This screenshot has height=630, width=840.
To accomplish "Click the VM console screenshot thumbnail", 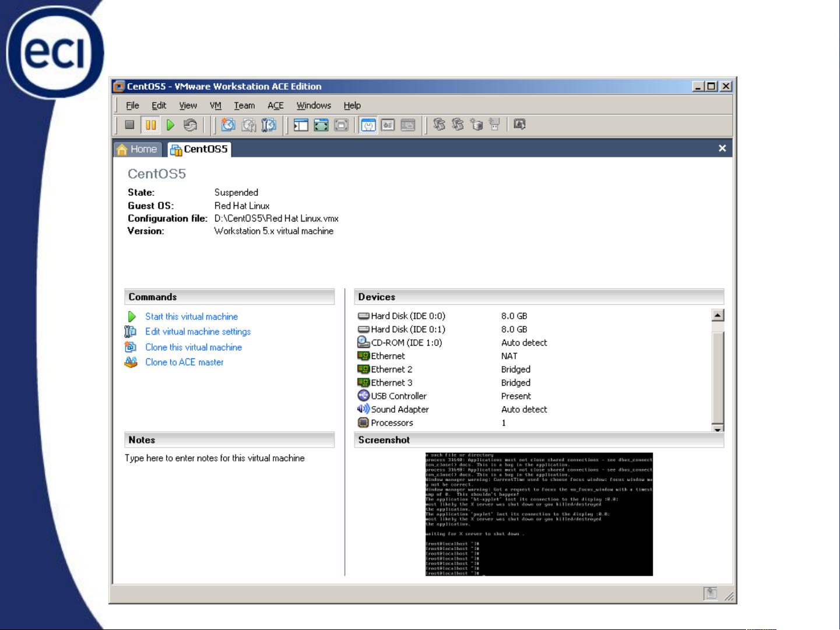I will [539, 514].
